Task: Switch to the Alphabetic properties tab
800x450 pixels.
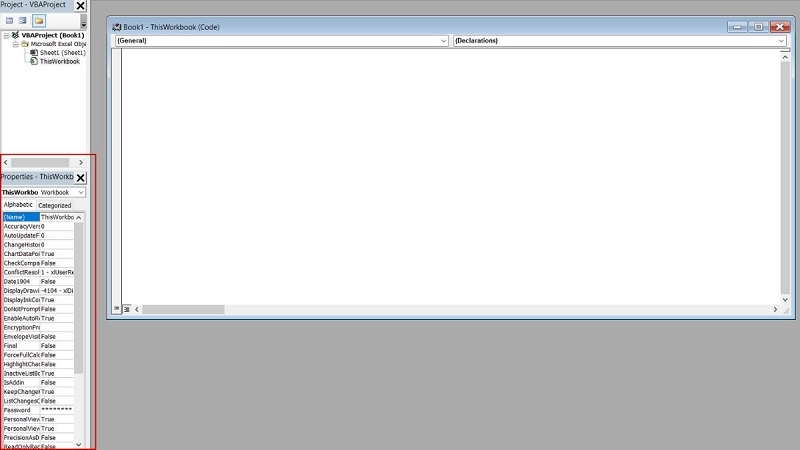Action: point(18,205)
